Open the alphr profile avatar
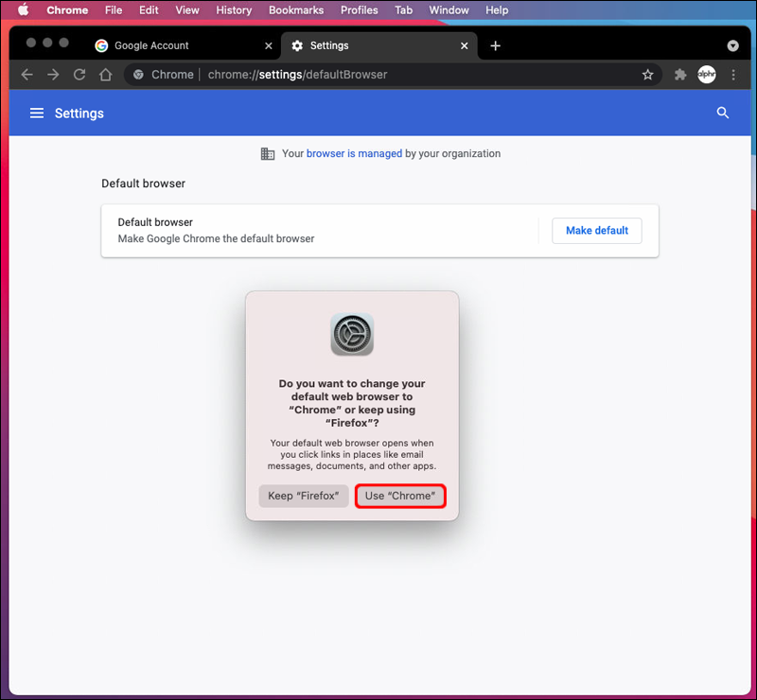 [x=706, y=75]
